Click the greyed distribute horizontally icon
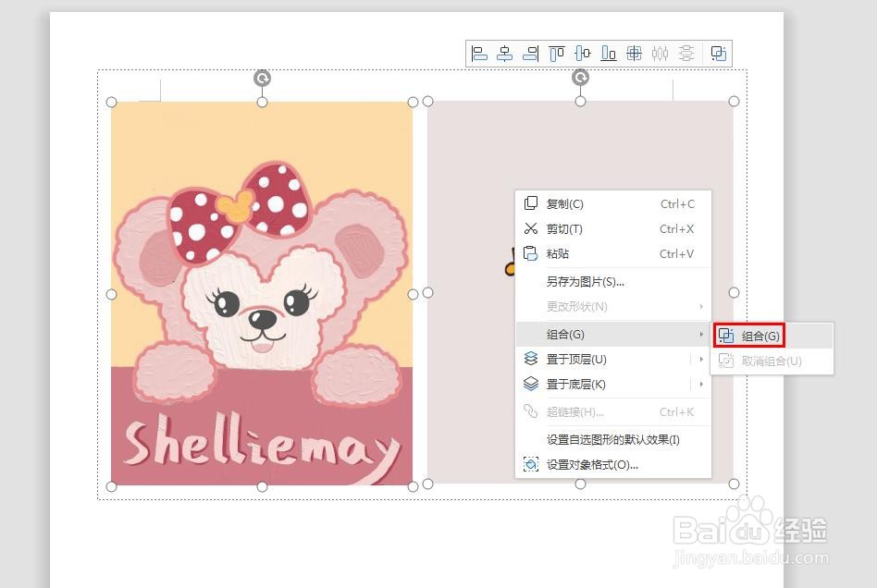 tap(660, 54)
